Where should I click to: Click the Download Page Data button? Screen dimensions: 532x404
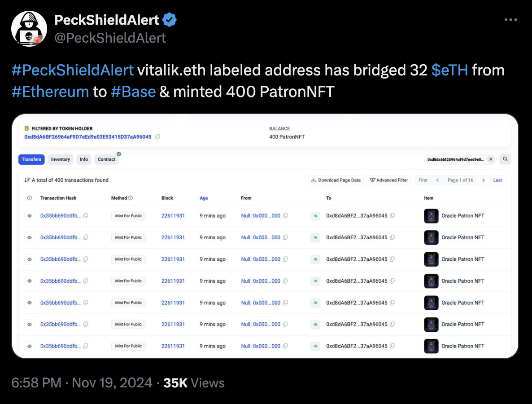336,180
